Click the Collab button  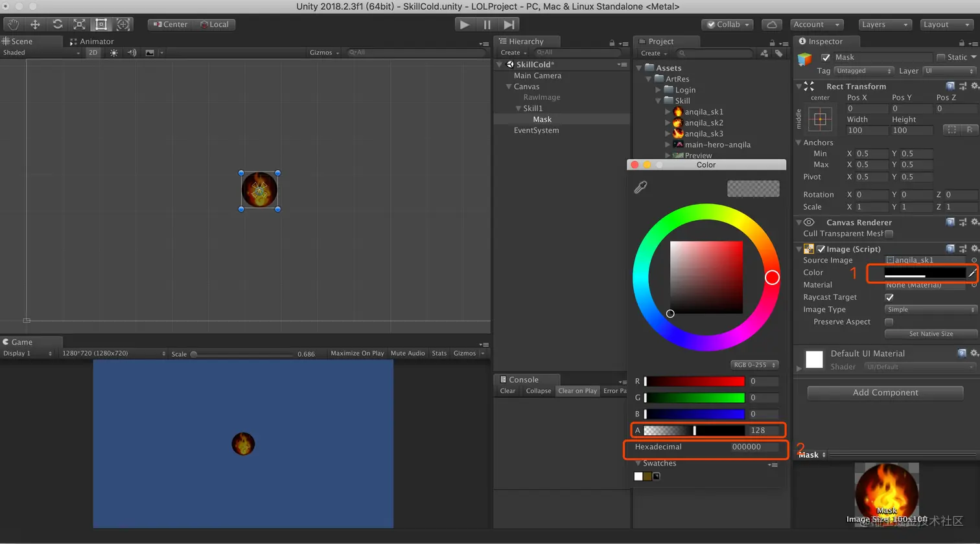[727, 25]
